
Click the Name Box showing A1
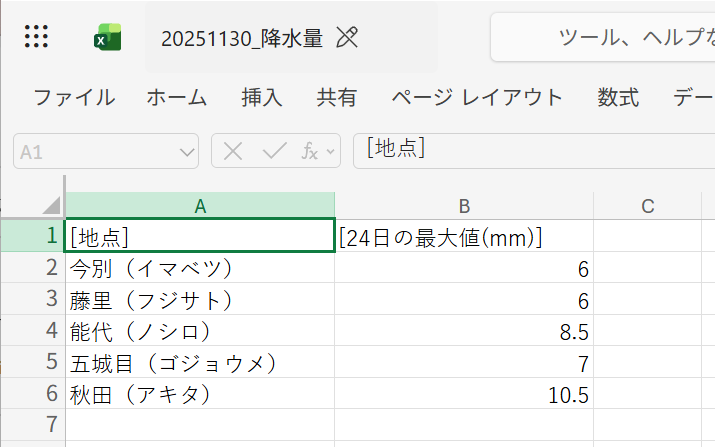106,151
